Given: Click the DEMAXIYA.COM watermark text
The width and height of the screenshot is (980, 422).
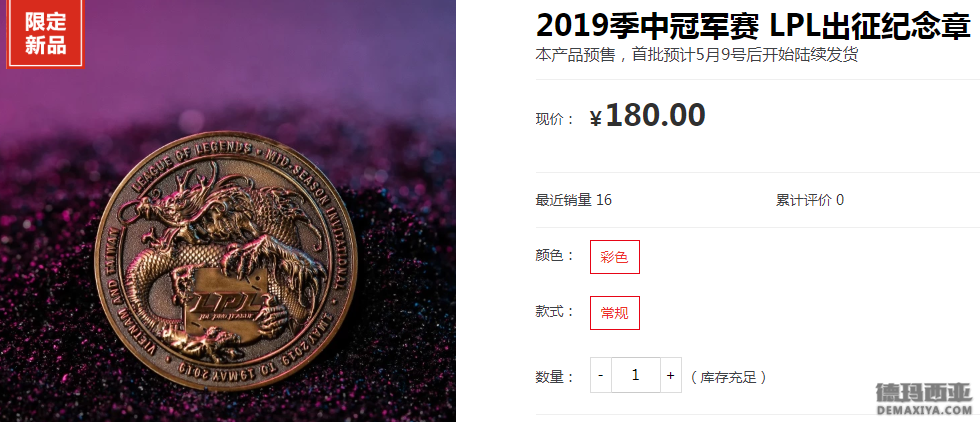Looking at the screenshot, I should coord(924,410).
